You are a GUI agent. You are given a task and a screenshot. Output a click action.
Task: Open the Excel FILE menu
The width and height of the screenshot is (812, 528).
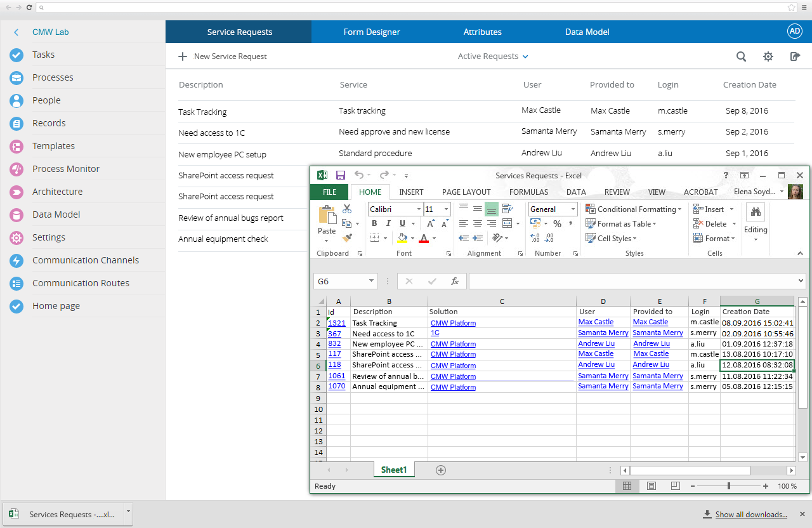coord(330,192)
